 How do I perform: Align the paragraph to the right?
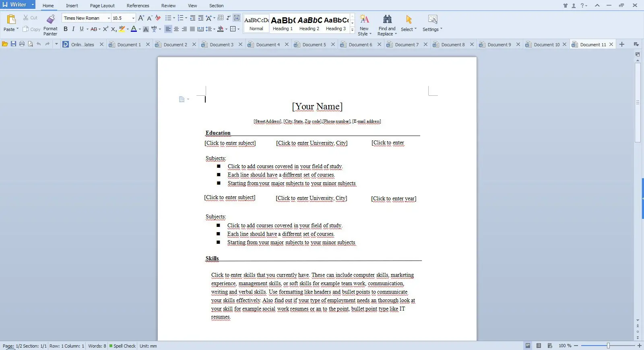pos(184,29)
